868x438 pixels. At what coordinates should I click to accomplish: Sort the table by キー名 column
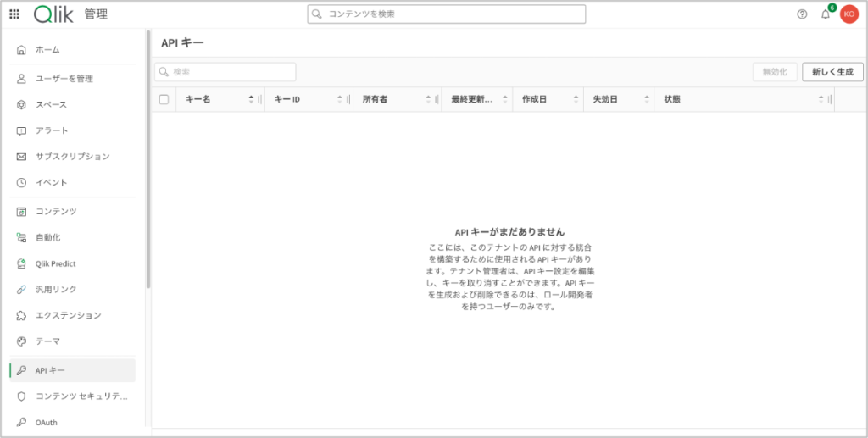pyautogui.click(x=251, y=99)
